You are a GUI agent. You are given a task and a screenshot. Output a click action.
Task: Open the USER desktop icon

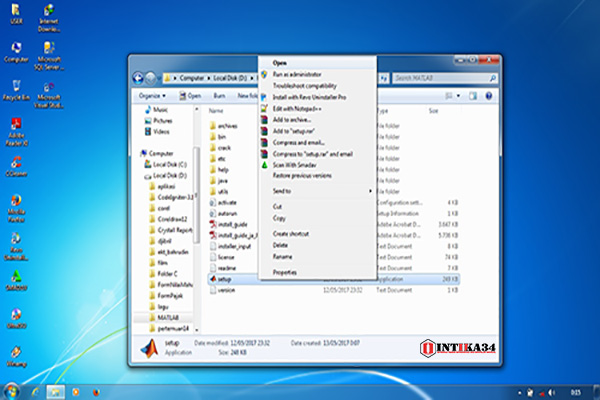[16, 14]
